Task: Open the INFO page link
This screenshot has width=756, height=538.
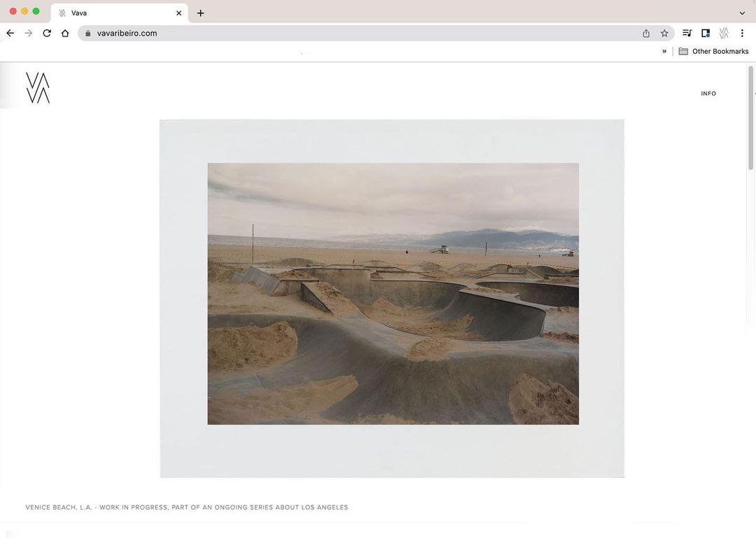Action: tap(708, 94)
